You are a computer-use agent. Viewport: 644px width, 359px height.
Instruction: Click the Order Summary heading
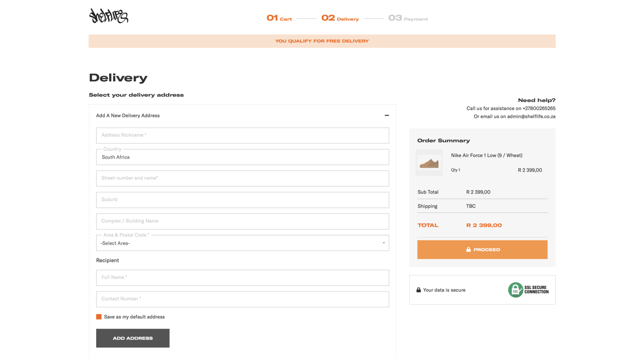point(444,141)
